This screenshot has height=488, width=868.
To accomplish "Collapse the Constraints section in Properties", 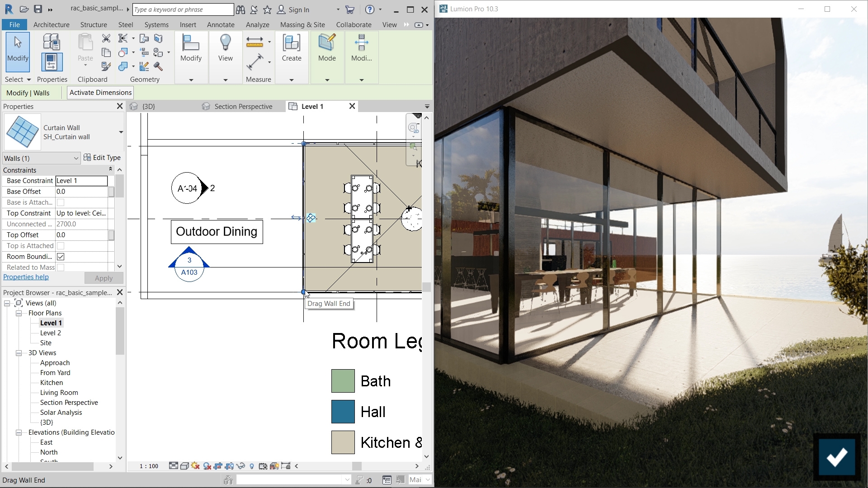I will pos(110,170).
